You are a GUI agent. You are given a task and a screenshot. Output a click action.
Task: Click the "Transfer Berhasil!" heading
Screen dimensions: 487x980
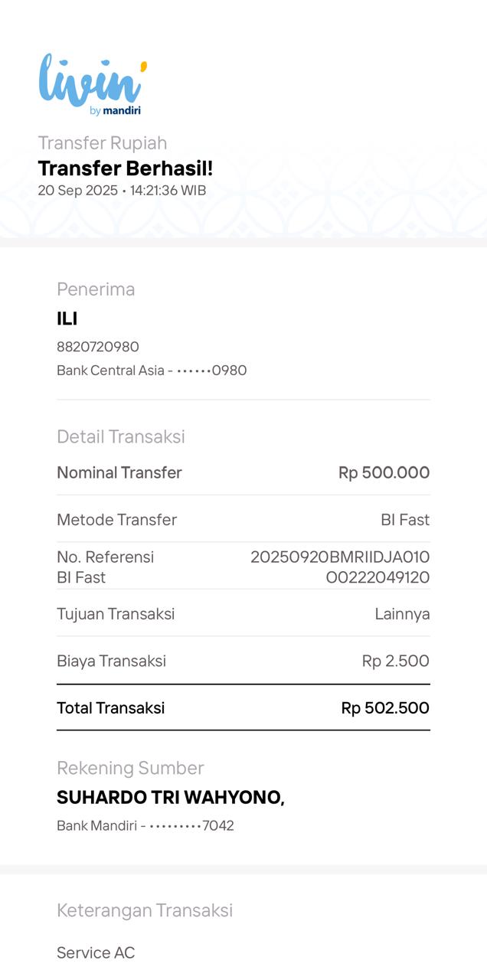[x=126, y=168]
